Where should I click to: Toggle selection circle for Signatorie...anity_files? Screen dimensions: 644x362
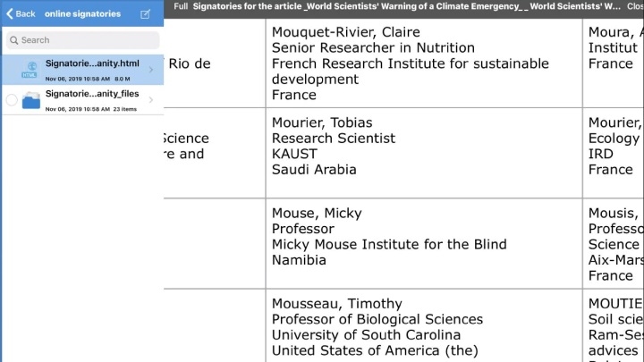(12, 100)
